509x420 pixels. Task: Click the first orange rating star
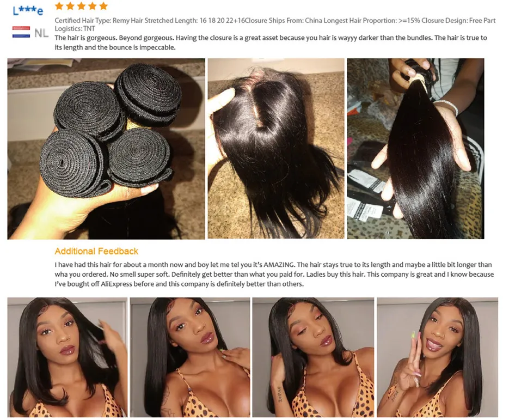coord(59,6)
